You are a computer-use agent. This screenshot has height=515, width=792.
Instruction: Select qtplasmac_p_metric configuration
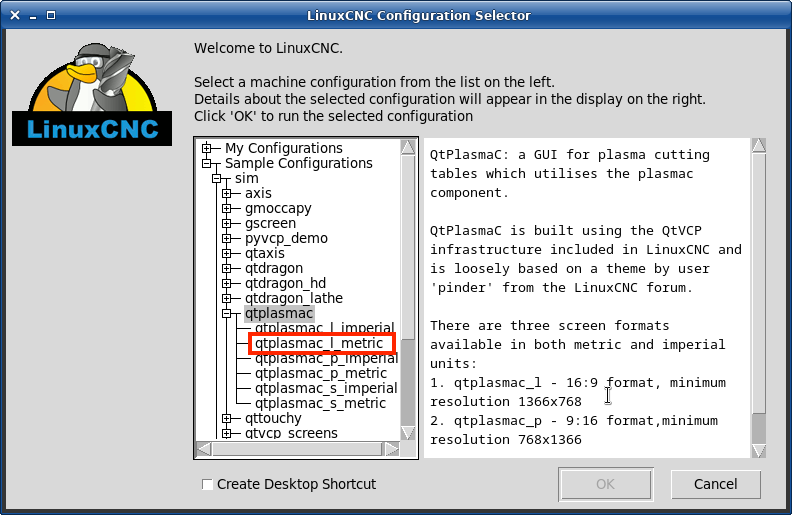pyautogui.click(x=321, y=373)
